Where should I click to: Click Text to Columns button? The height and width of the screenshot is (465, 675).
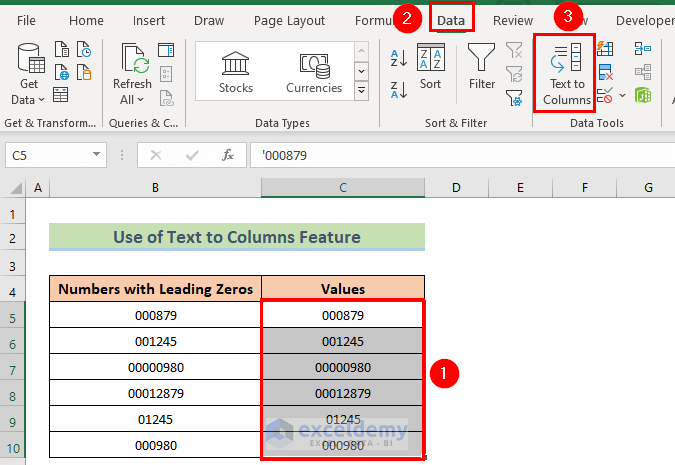567,74
